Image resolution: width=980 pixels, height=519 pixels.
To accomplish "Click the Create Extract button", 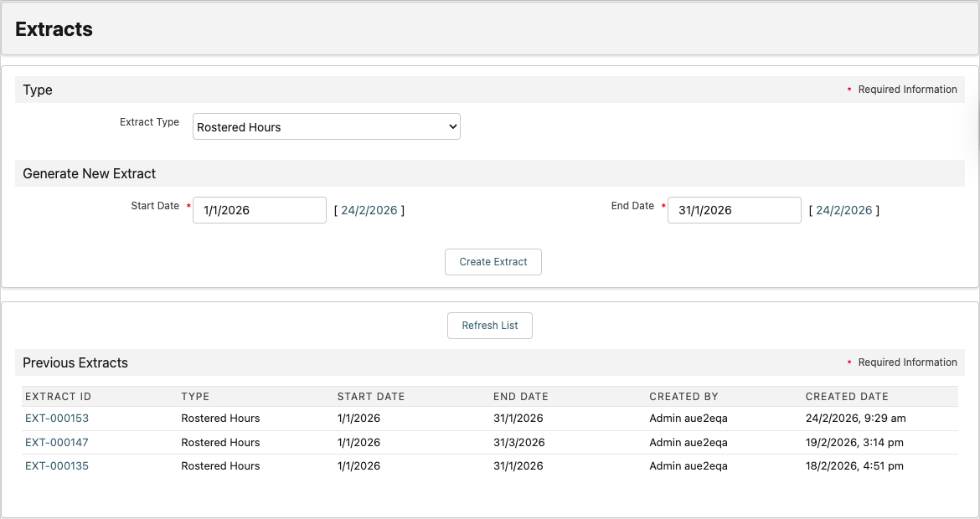I will pos(493,261).
